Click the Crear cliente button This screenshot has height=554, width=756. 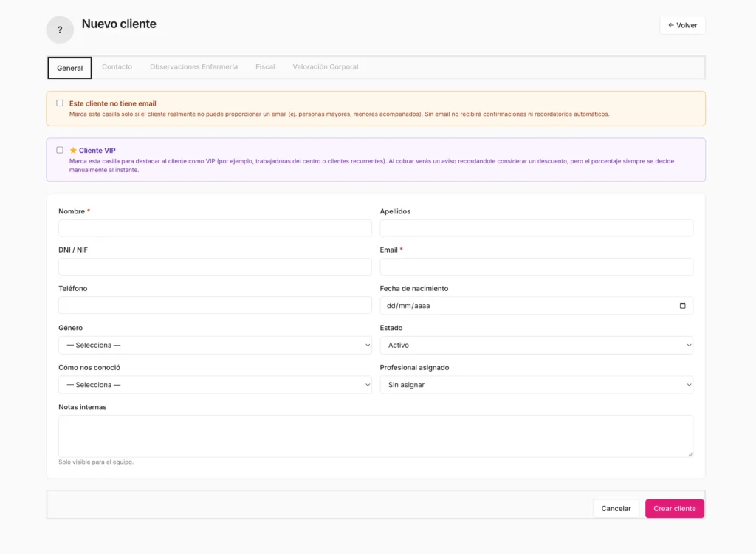coord(675,509)
